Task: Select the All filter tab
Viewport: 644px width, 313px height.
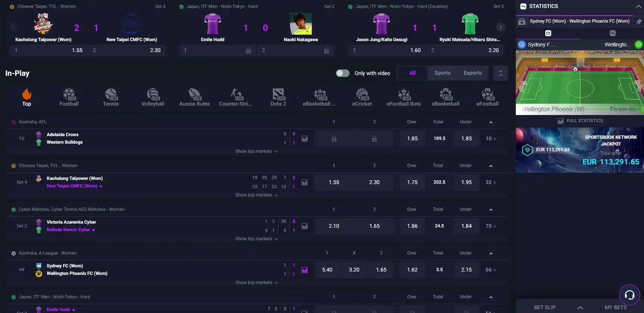Action: [x=412, y=73]
